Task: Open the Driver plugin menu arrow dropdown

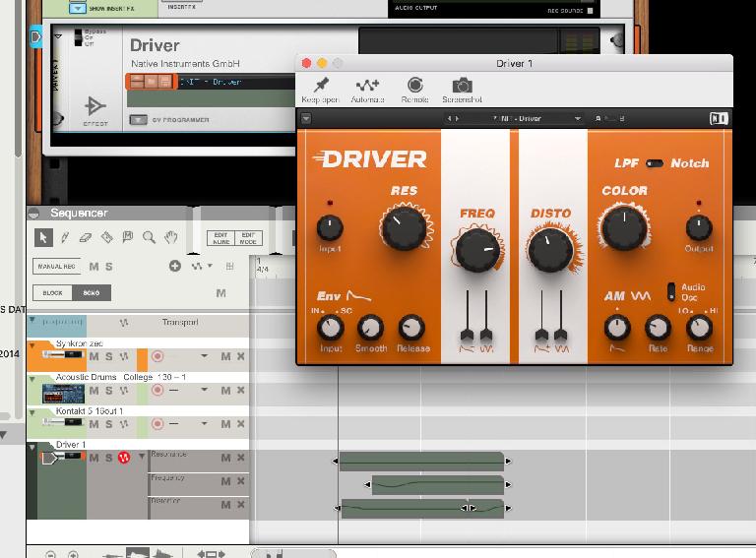Action: coord(306,118)
